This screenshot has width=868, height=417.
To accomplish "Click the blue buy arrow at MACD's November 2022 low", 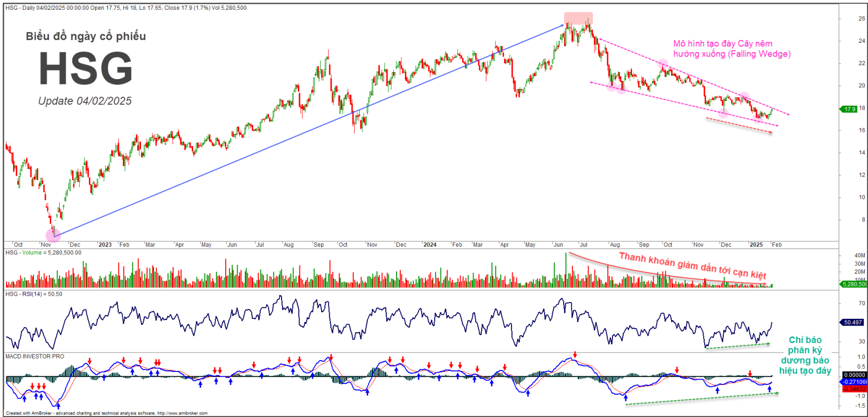I will point(58,405).
